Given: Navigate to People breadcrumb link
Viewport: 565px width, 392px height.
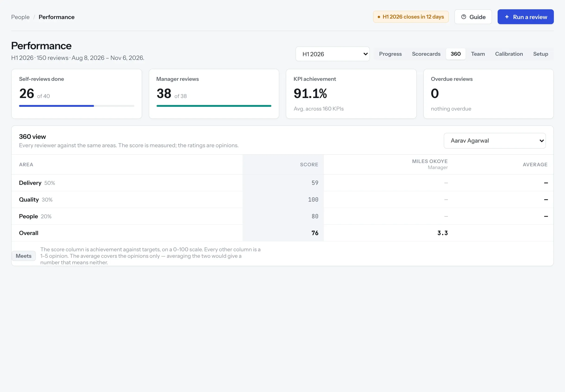Looking at the screenshot, I should [x=20, y=17].
